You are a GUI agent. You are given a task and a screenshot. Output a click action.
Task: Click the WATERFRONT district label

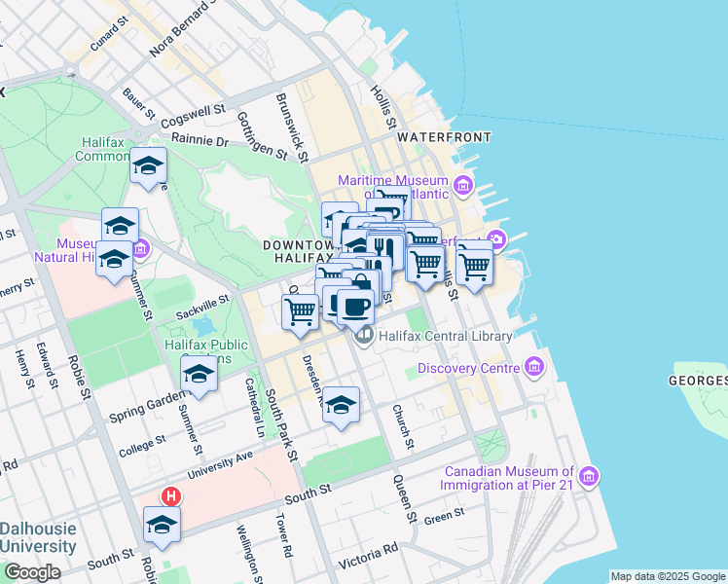pos(444,137)
